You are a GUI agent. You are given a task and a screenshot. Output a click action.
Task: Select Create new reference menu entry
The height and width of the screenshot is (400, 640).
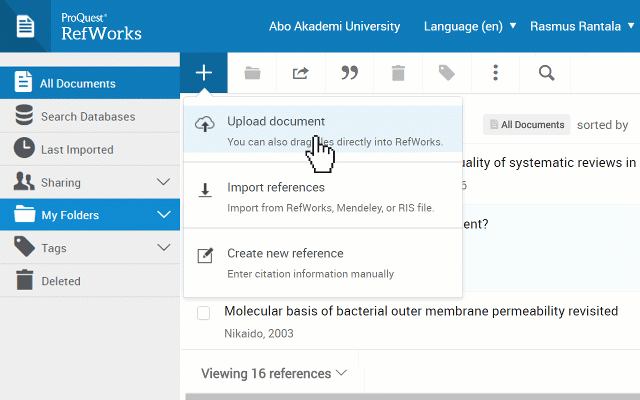(x=323, y=262)
